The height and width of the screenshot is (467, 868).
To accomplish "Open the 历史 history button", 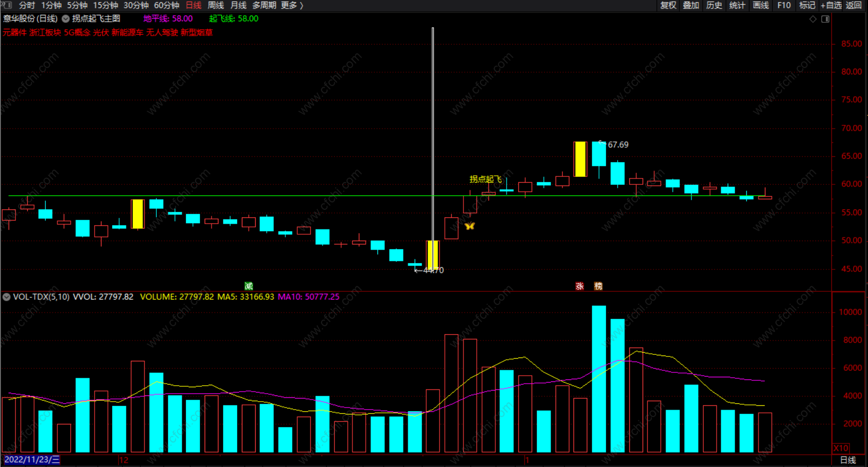I will (714, 5).
